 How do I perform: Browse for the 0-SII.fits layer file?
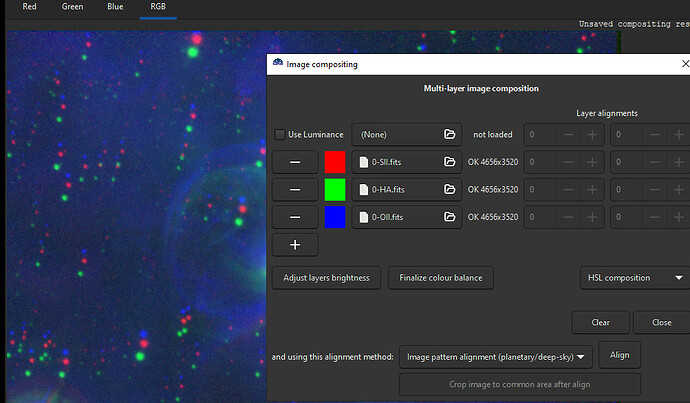450,162
